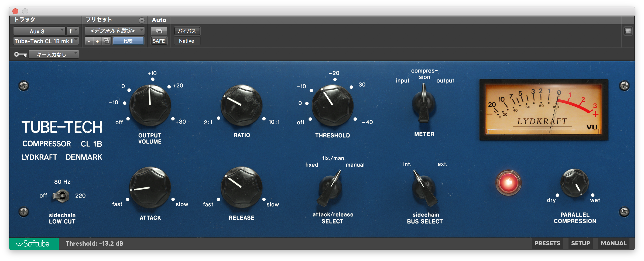The height and width of the screenshot is (261, 644).
Task: Click the "10:1" ratio label
Action: pyautogui.click(x=274, y=122)
